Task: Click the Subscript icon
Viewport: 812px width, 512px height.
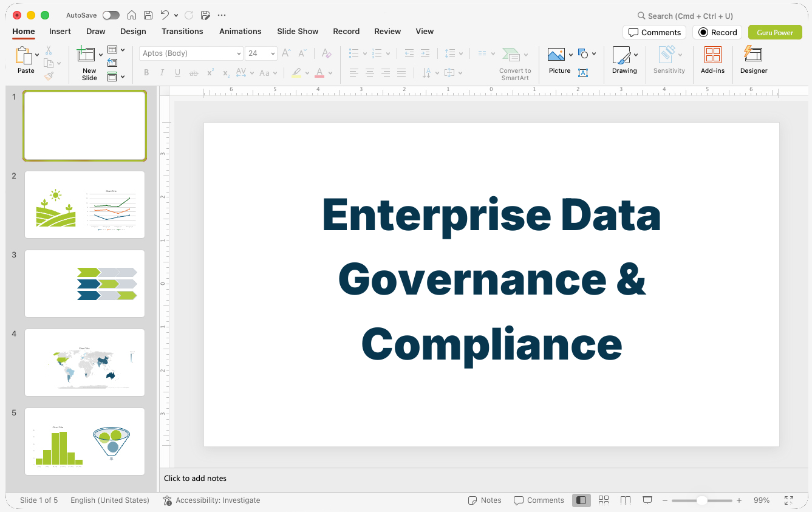Action: 226,73
